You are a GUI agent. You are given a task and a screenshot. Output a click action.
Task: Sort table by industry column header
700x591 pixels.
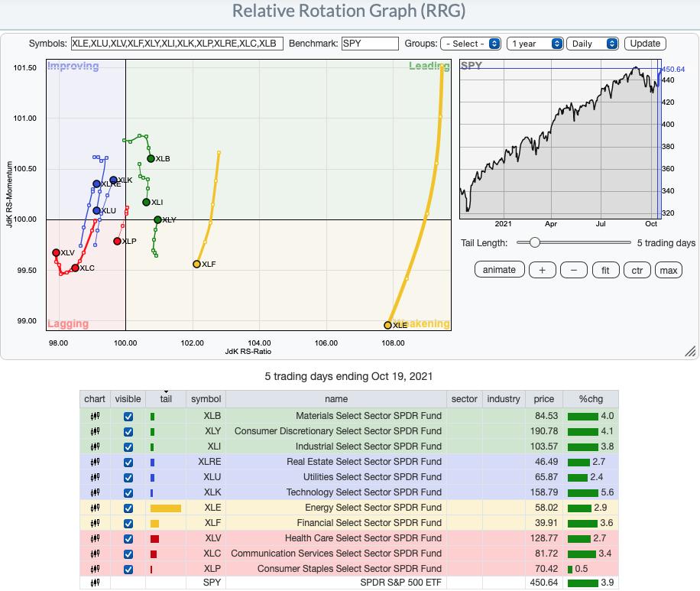coord(503,399)
